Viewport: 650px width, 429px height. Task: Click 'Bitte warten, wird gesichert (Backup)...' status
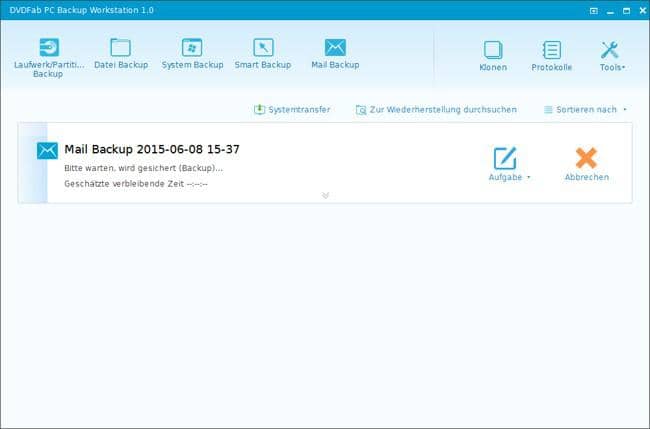tap(143, 168)
